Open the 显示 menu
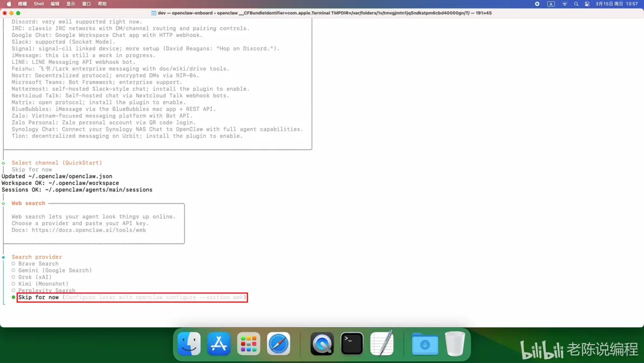644x363 pixels. [x=71, y=4]
